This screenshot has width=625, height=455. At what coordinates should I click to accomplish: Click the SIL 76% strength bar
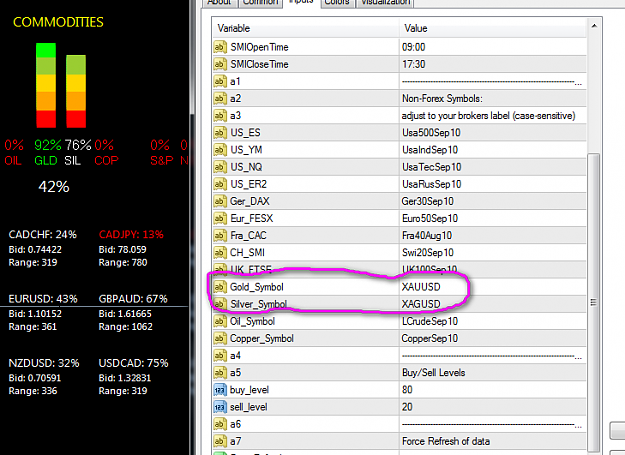(x=76, y=91)
